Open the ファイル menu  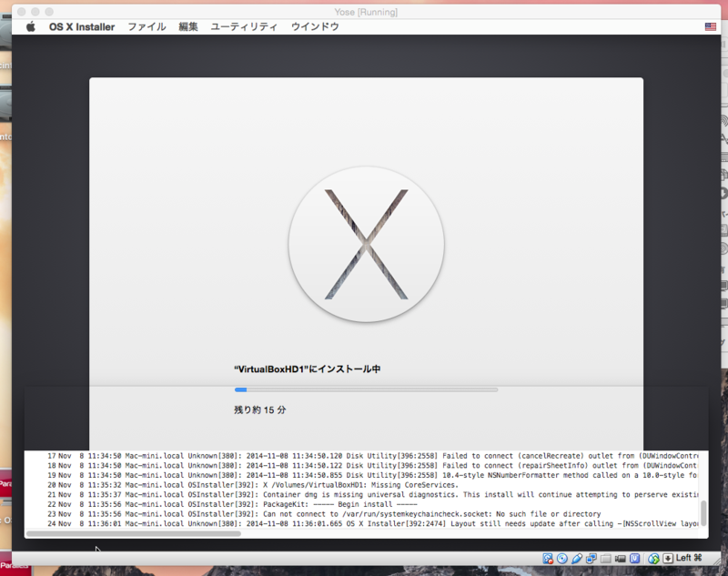pos(147,27)
